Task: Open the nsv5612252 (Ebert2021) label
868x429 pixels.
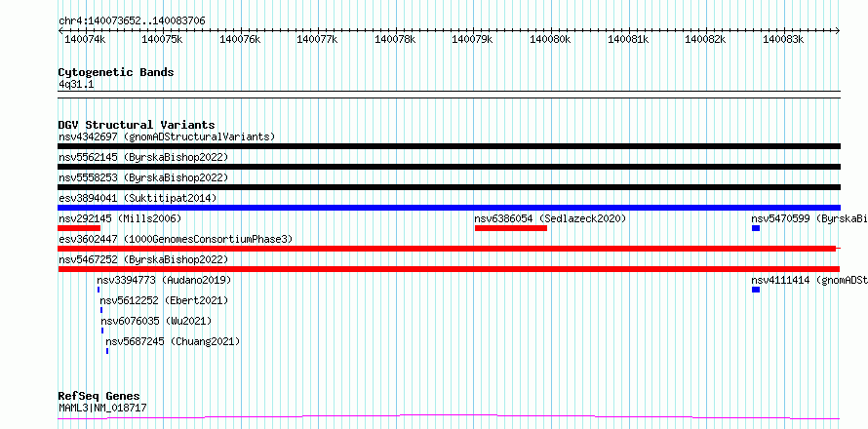Action: pyautogui.click(x=164, y=300)
